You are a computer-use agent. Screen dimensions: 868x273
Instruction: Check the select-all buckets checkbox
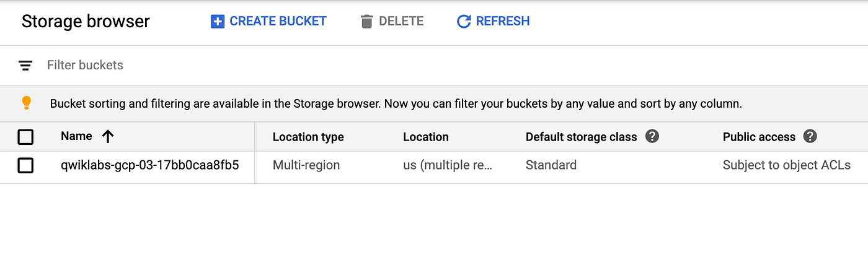(25, 137)
